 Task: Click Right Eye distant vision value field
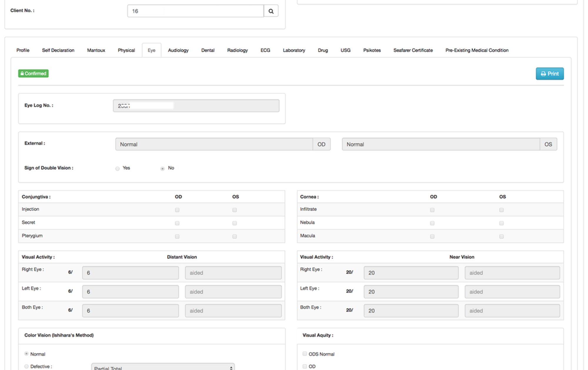click(x=130, y=273)
